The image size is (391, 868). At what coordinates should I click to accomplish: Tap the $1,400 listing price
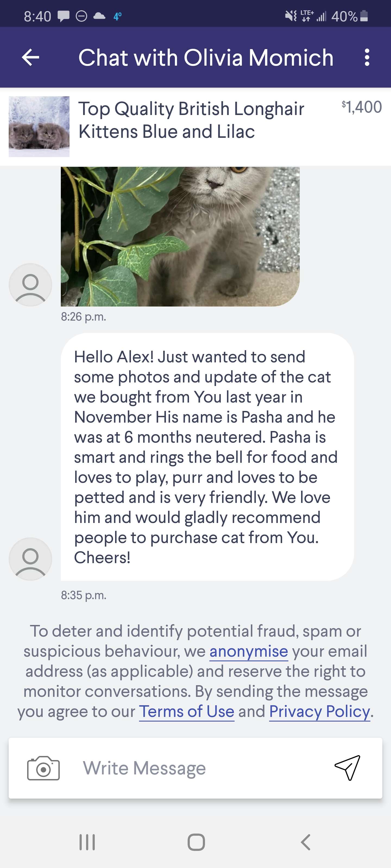click(x=361, y=107)
